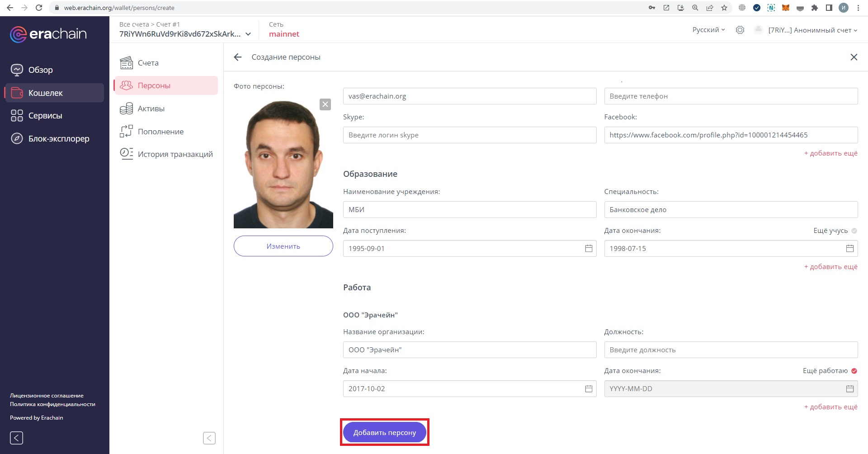Open the Кошелек section icon
Viewport: 868px width, 454px height.
(x=16, y=92)
